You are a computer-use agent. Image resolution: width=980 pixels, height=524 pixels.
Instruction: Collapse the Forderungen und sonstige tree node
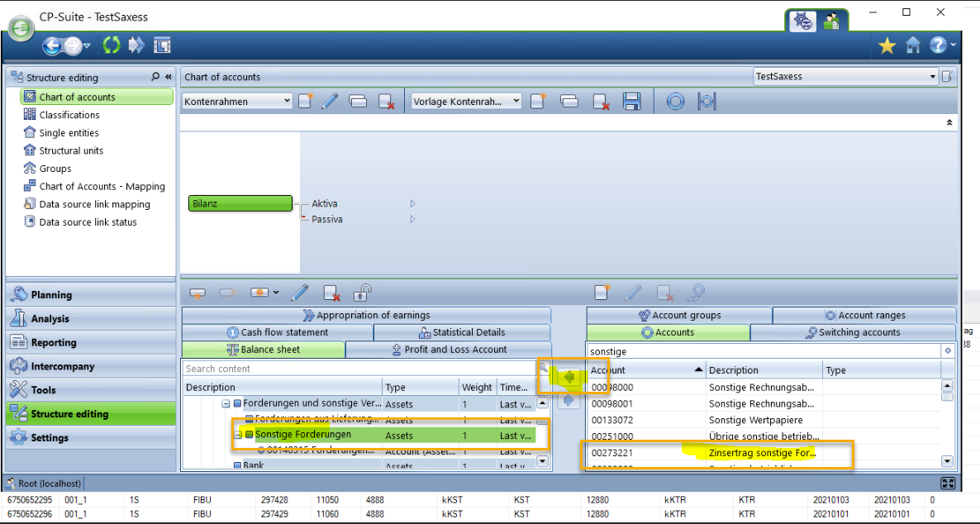coord(226,404)
